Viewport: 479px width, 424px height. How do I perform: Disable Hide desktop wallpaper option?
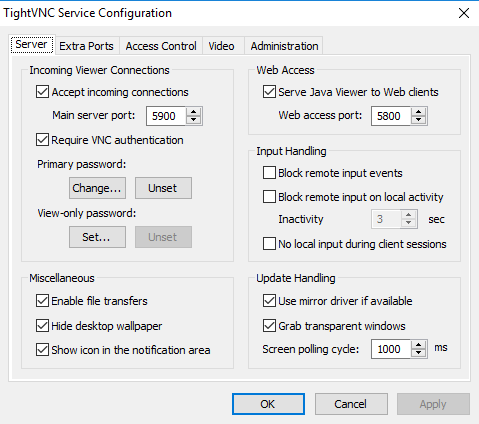(42, 326)
